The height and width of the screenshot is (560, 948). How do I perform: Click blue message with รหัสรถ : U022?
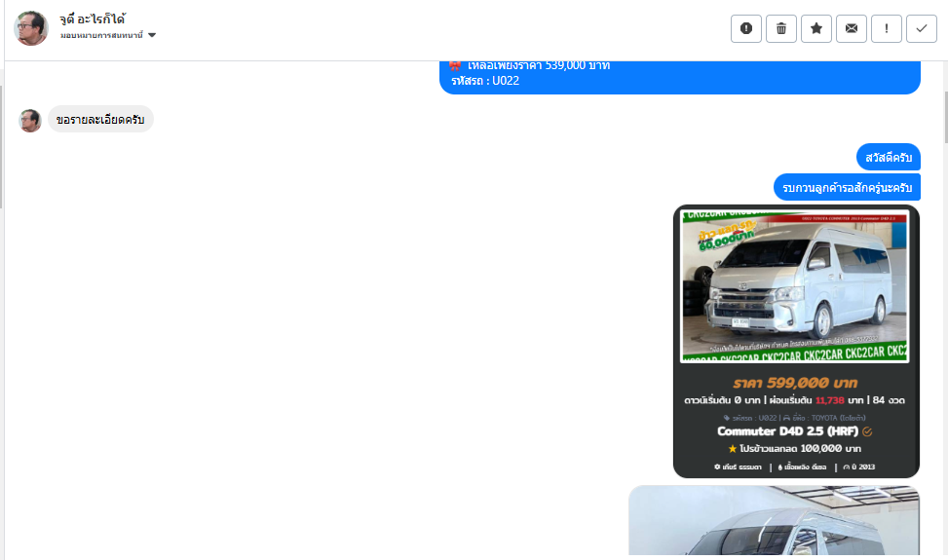679,77
